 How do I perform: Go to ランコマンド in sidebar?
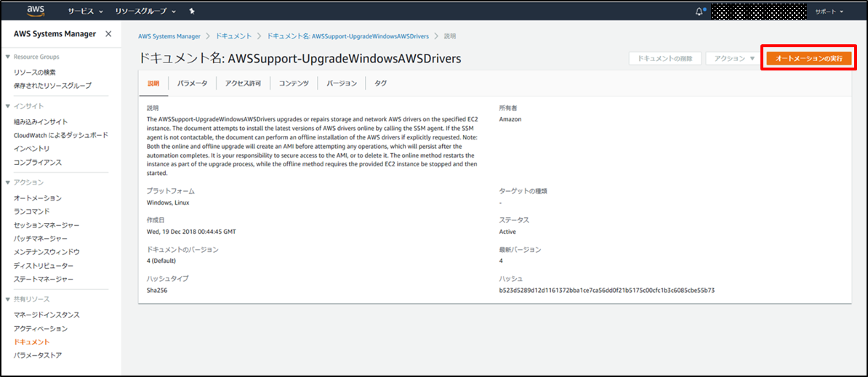coord(32,211)
